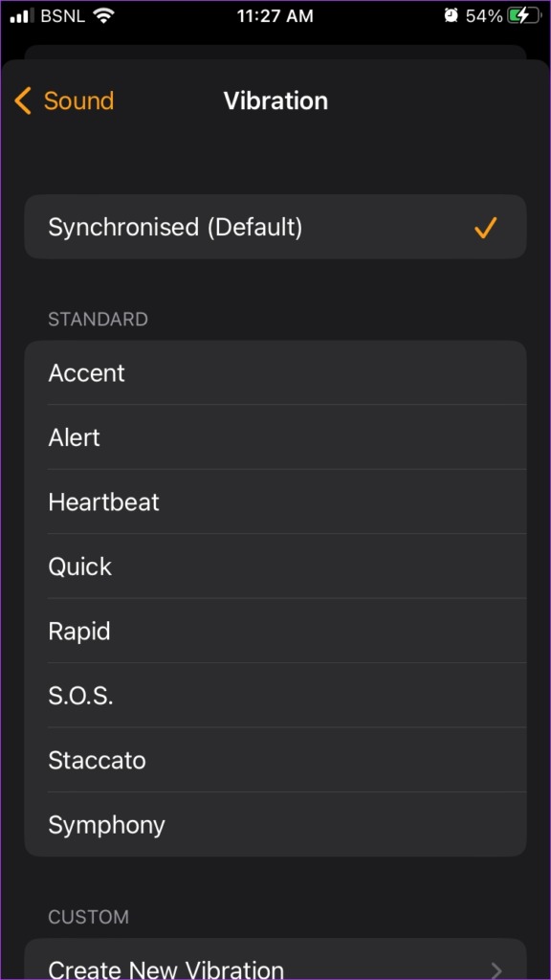This screenshot has height=980, width=551.
Task: Pick the Staccato vibration option
Action: pyautogui.click(x=275, y=760)
